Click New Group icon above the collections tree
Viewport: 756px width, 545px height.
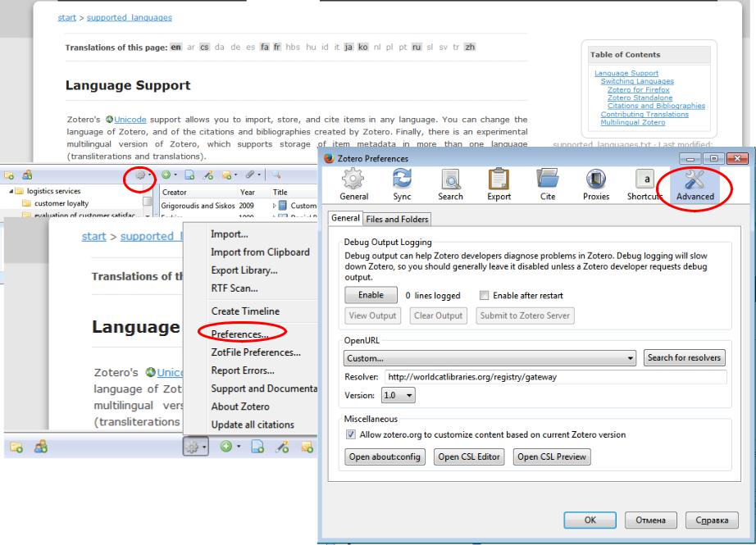tap(28, 175)
